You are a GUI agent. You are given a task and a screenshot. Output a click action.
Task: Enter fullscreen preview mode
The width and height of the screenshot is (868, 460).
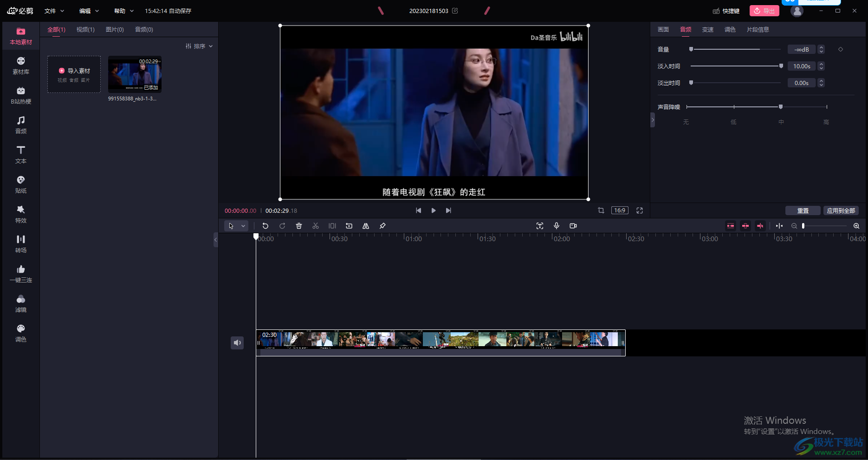[640, 210]
